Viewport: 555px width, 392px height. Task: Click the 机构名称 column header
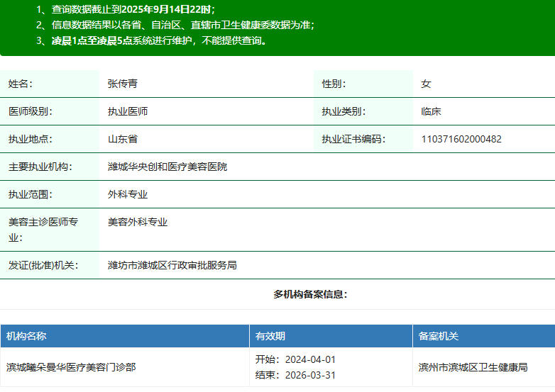coord(27,336)
